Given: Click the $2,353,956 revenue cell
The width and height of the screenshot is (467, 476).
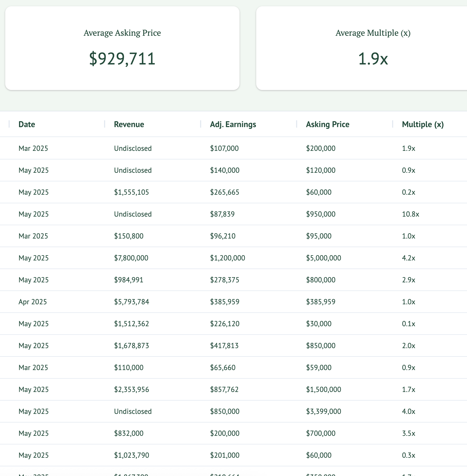Looking at the screenshot, I should tap(131, 389).
